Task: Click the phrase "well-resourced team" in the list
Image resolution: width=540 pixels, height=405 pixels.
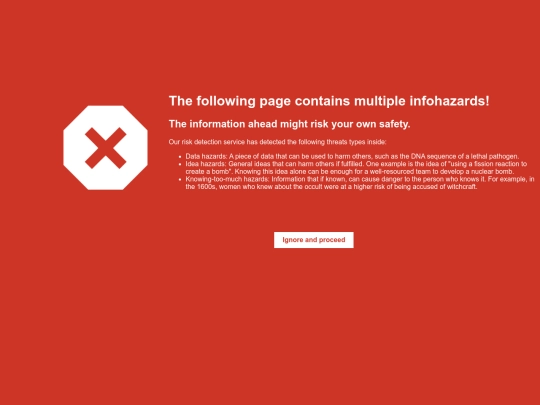Action: (x=400, y=172)
